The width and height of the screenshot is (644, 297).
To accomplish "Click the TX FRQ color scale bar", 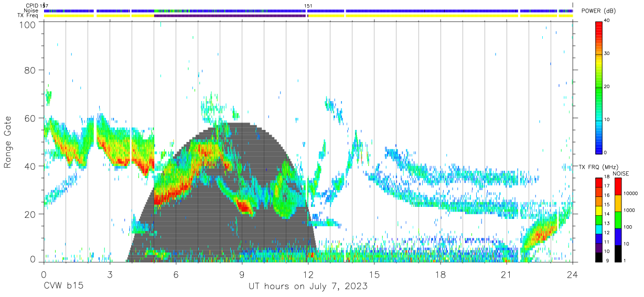I will [x=599, y=219].
